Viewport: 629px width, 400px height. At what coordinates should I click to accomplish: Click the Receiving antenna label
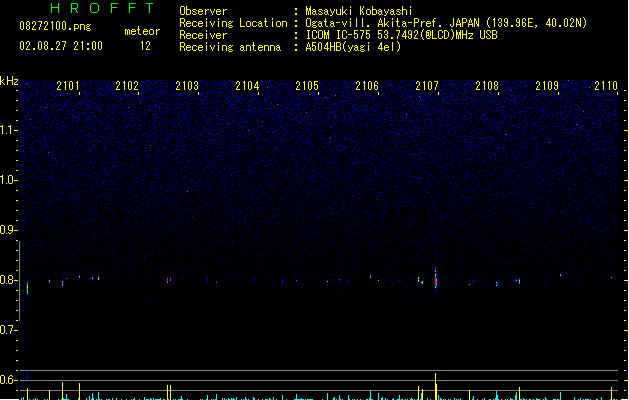click(230, 47)
